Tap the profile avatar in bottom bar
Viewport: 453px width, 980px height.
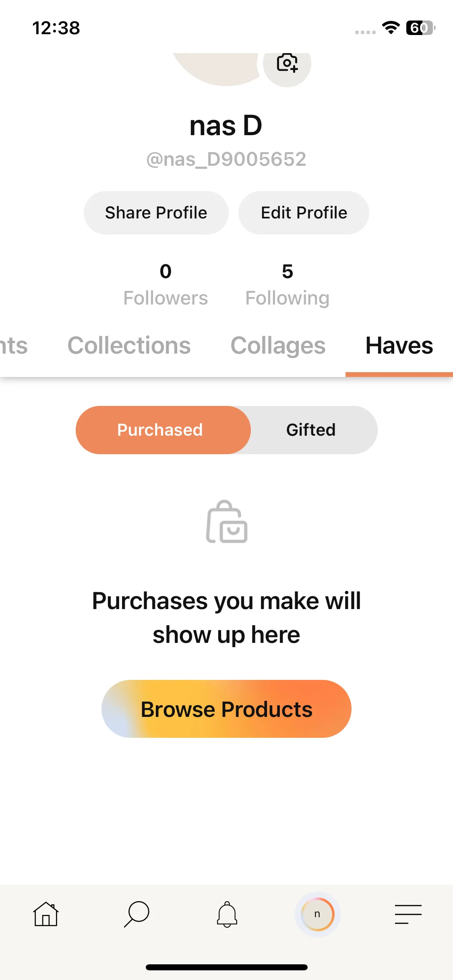(317, 914)
